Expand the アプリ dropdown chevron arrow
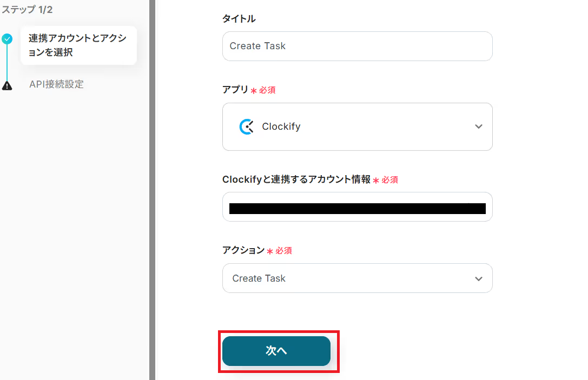The image size is (588, 380). coord(478,126)
